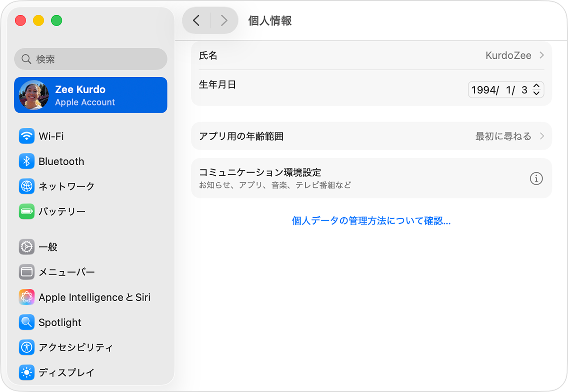Click the 一般 gear icon
The height and width of the screenshot is (392, 568).
pos(27,247)
